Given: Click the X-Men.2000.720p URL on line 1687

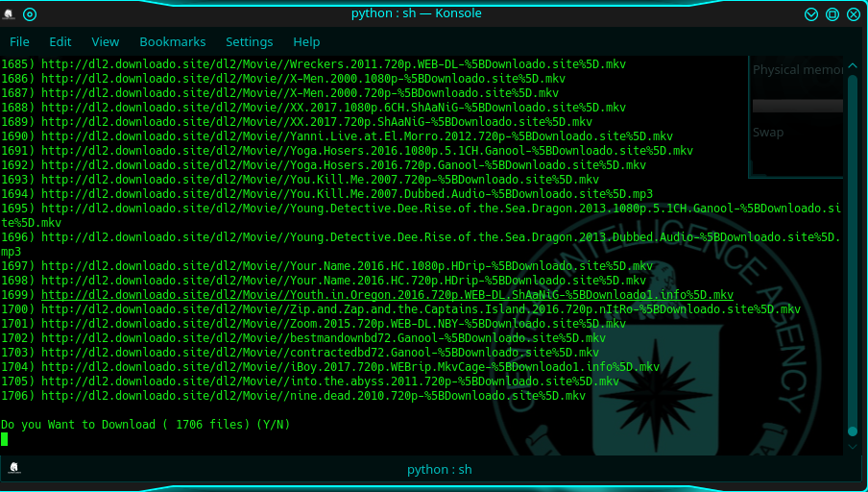Looking at the screenshot, I should tap(300, 93).
